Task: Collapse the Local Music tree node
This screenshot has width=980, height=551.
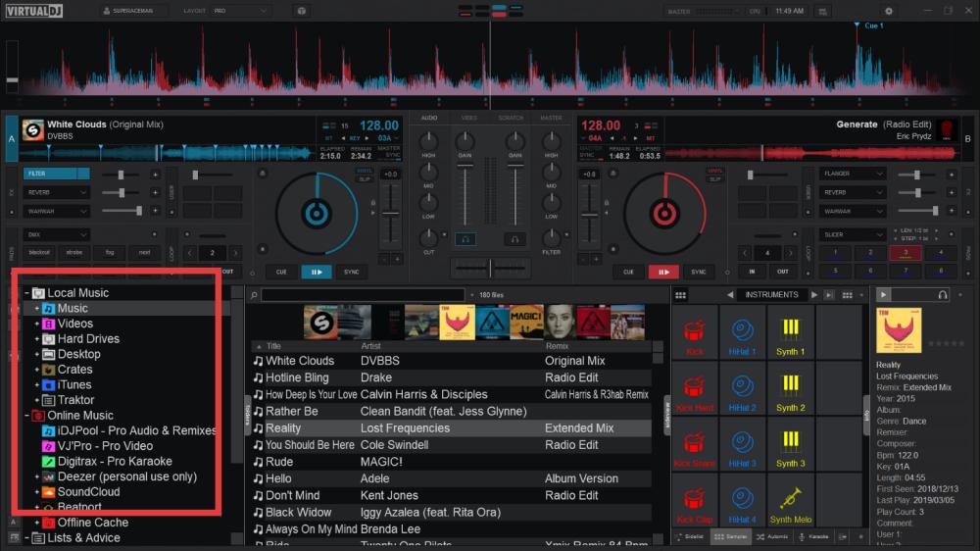Action: click(x=26, y=293)
